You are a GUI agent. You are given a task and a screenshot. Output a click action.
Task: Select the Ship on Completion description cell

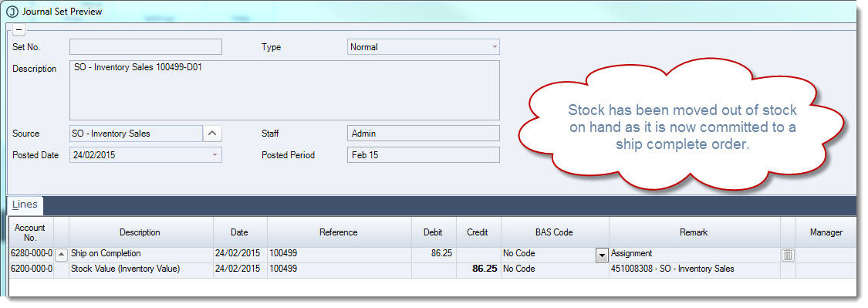coord(141,254)
